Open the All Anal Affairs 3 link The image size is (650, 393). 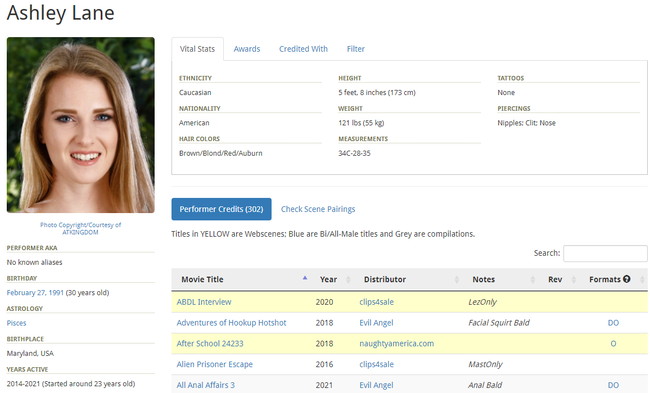click(206, 385)
